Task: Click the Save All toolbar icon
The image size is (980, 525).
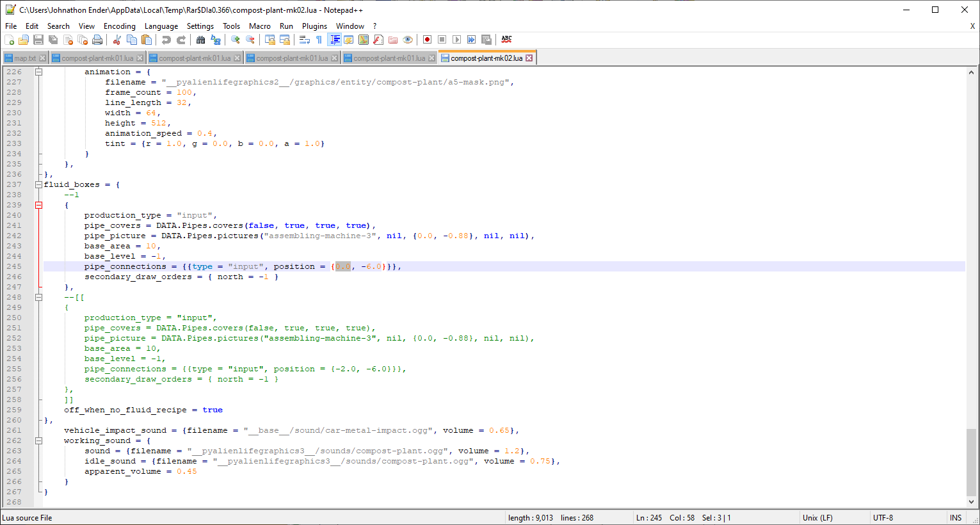Action: pos(53,40)
